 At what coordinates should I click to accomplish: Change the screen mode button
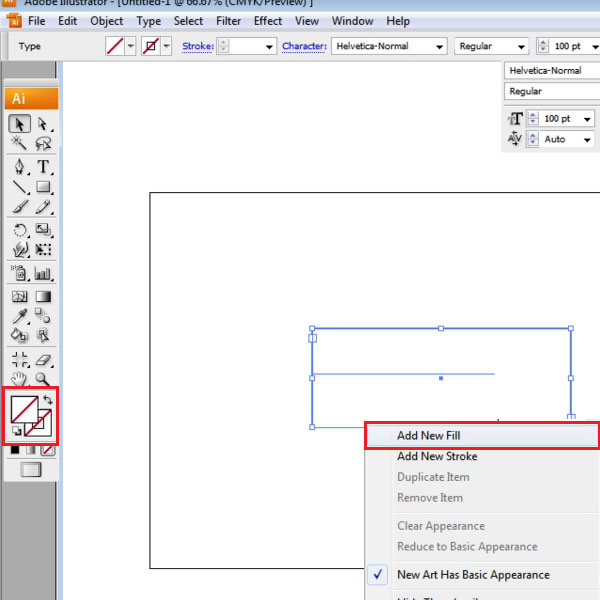pos(31,470)
